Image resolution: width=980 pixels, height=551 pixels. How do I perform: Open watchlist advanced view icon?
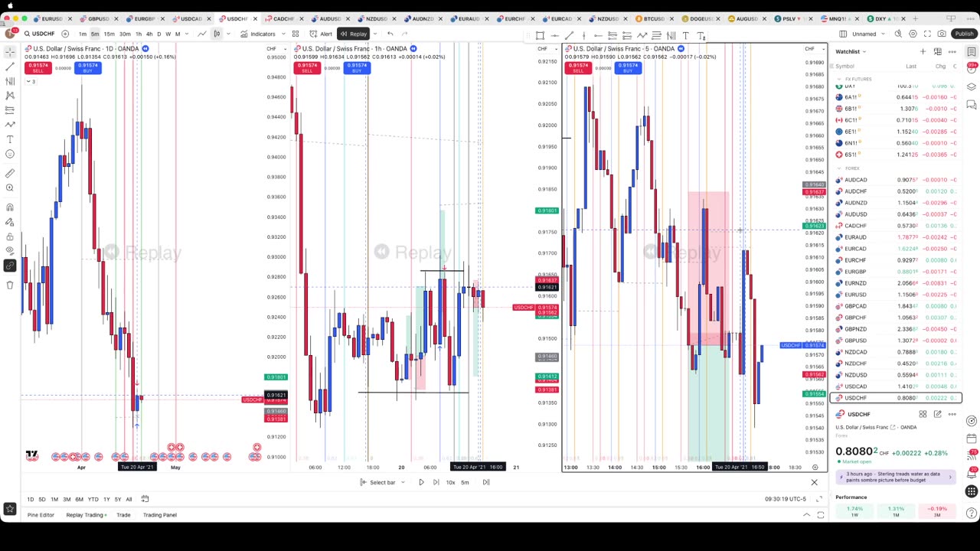(938, 51)
